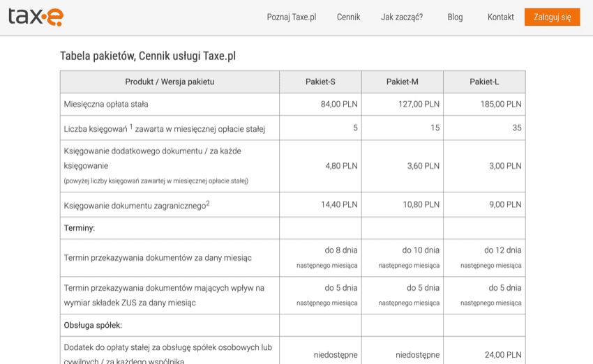Click the Obsługa spółek section label
593x364 pixels.
pyautogui.click(x=93, y=326)
